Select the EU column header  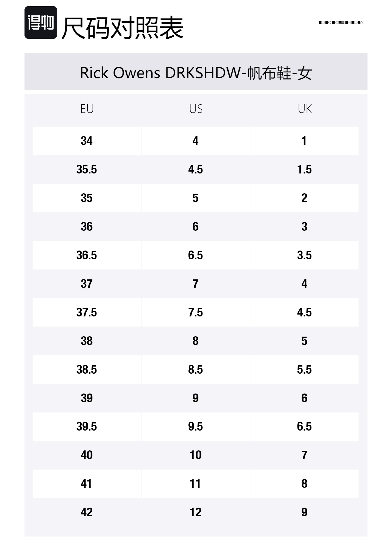tap(87, 109)
